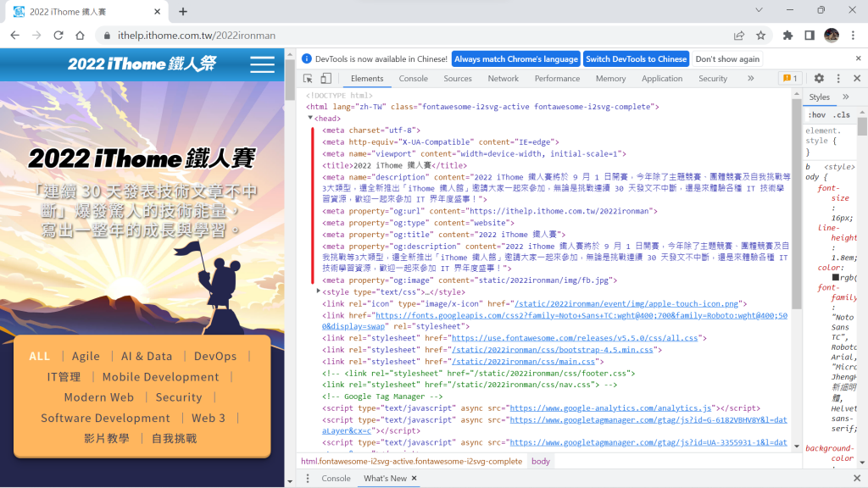Select the What's New drawer tab
This screenshot has width=868, height=488.
click(x=385, y=478)
